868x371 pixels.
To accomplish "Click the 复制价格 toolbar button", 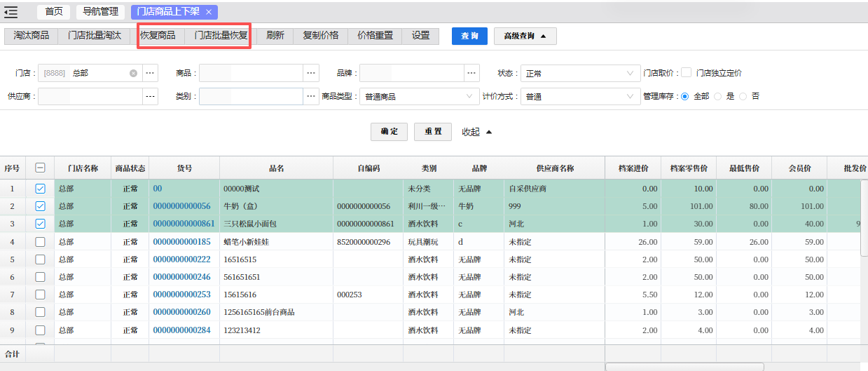I will (321, 36).
